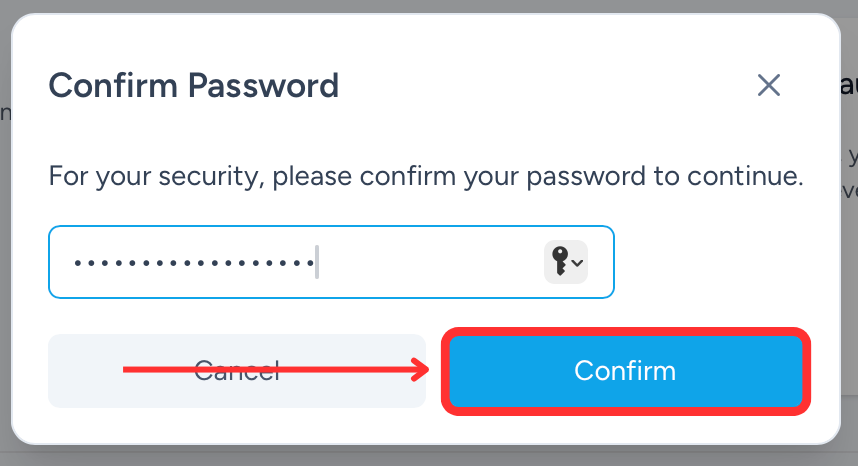The width and height of the screenshot is (858, 466).
Task: Select the X icon in the dialog header
Action: tap(769, 85)
